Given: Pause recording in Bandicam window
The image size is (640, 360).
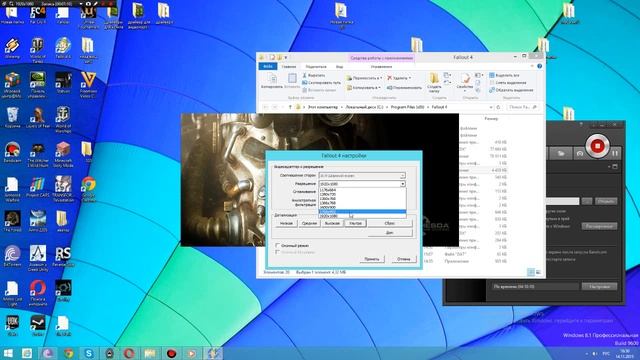Looking at the screenshot, I should click(615, 153).
